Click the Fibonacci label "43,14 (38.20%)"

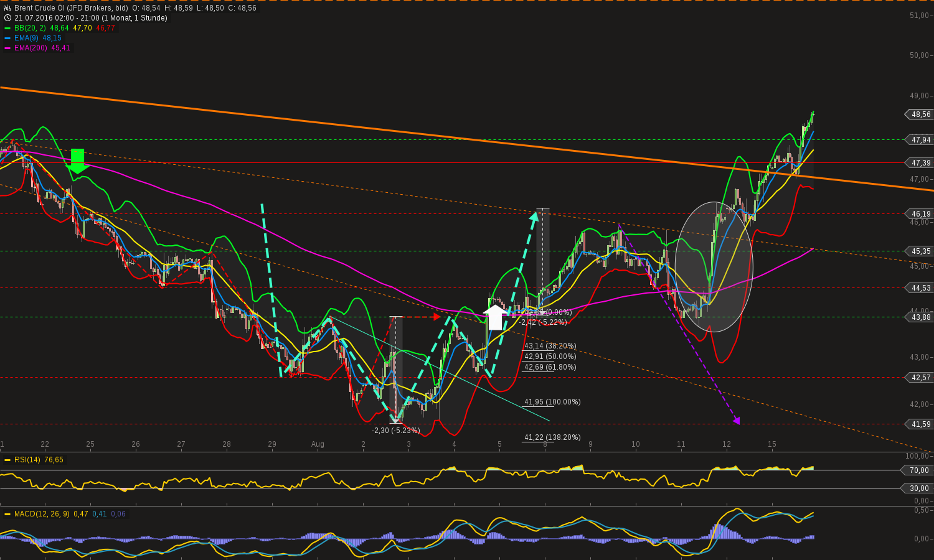point(550,346)
